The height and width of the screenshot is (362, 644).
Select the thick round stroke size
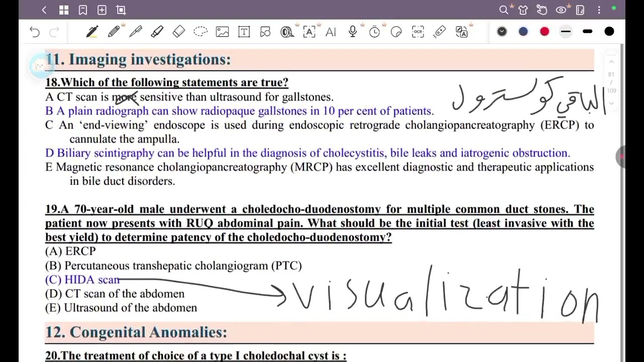[609, 32]
